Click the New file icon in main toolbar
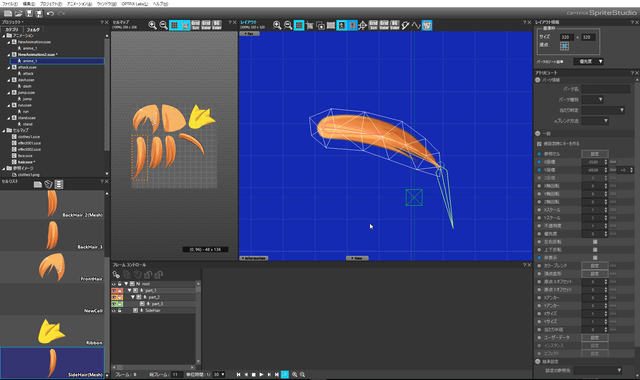 pyautogui.click(x=8, y=13)
